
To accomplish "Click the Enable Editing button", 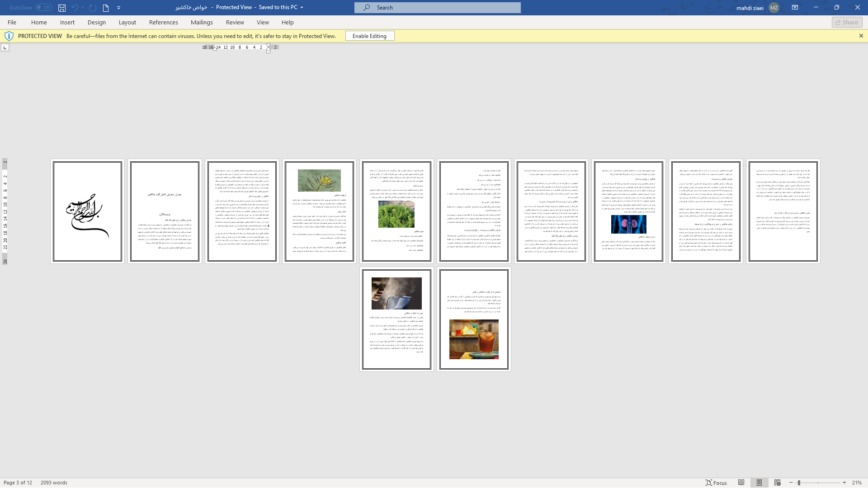I will [370, 36].
